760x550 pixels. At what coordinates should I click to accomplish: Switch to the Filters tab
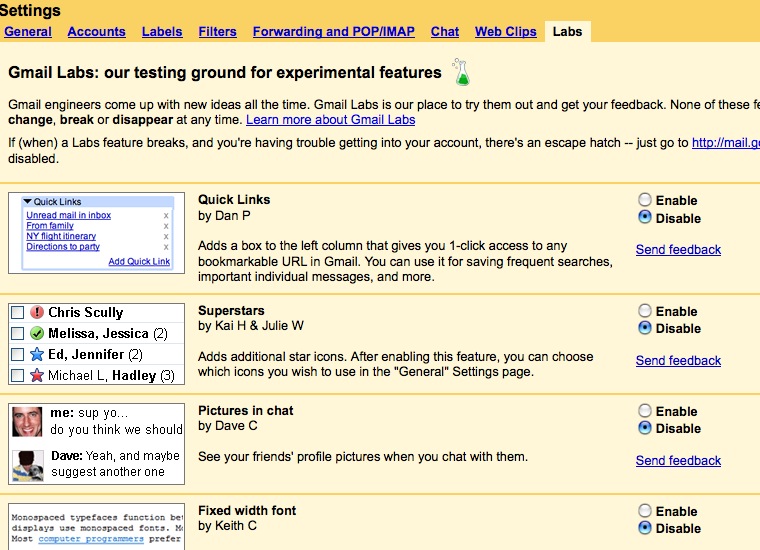(218, 31)
